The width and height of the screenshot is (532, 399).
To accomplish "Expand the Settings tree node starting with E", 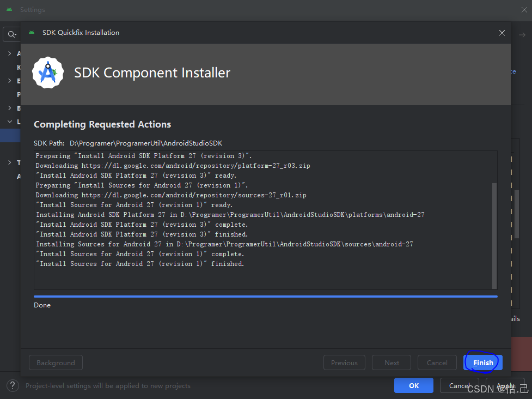I will pos(9,81).
